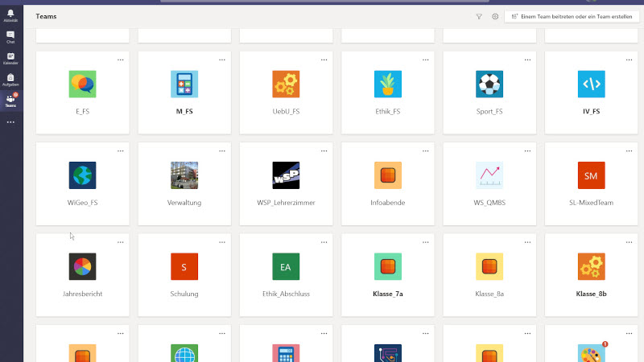This screenshot has width=644, height=362.
Task: Open Kalender in the left sidebar
Action: (x=10, y=59)
